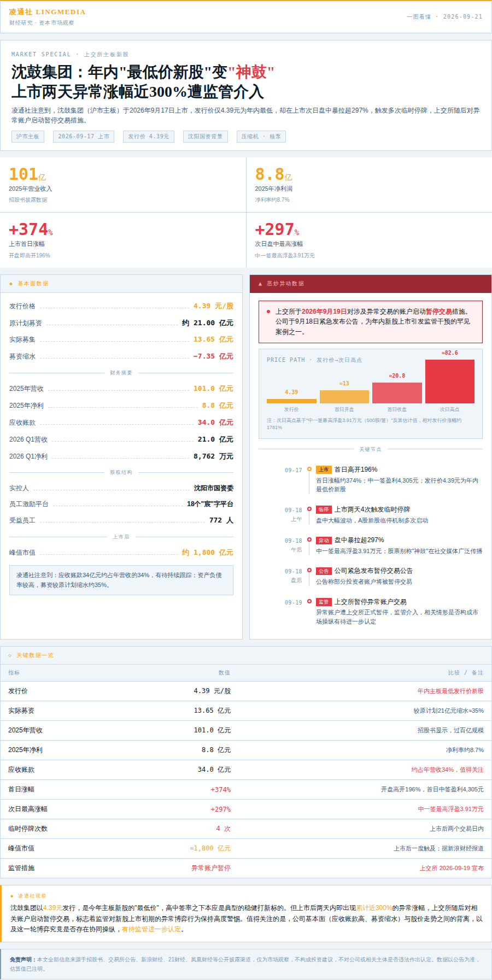The width and height of the screenshot is (492, 980).
Task: Click the 监管措施 table row
Action: click(246, 868)
